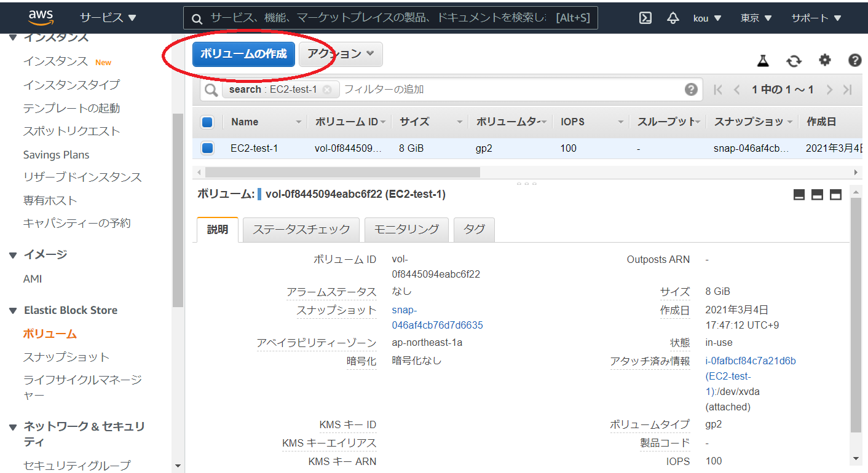Remove the EC2-test-1 search filter
Viewport: 868px width, 473px height.
click(x=327, y=90)
